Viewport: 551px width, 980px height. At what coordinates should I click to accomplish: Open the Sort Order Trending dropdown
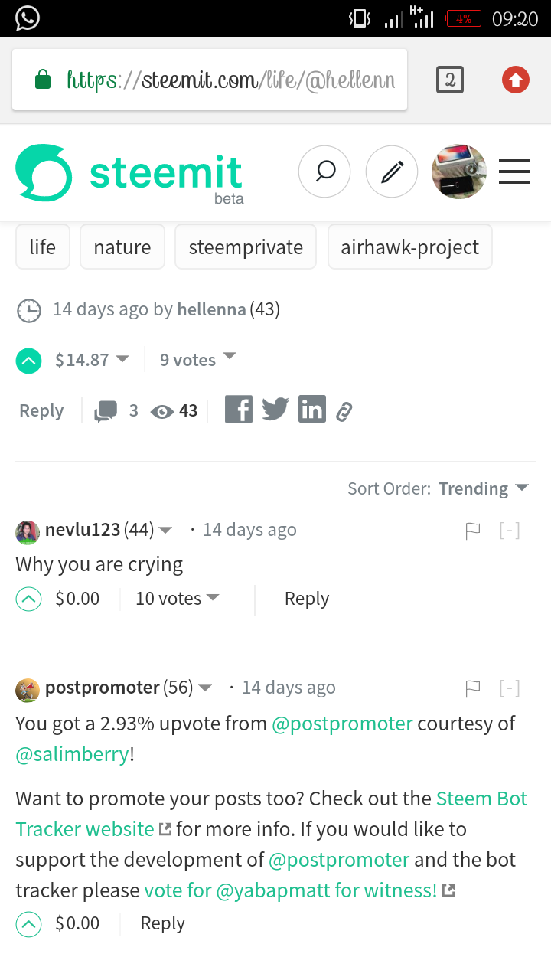(483, 488)
